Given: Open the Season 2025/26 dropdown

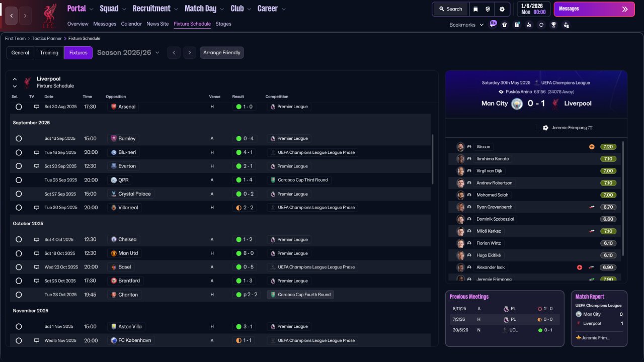Looking at the screenshot, I should 128,53.
